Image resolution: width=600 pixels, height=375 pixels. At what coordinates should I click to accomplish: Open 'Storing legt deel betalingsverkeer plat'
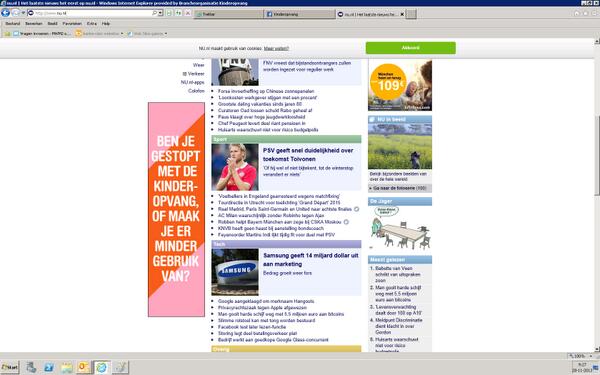point(257,333)
